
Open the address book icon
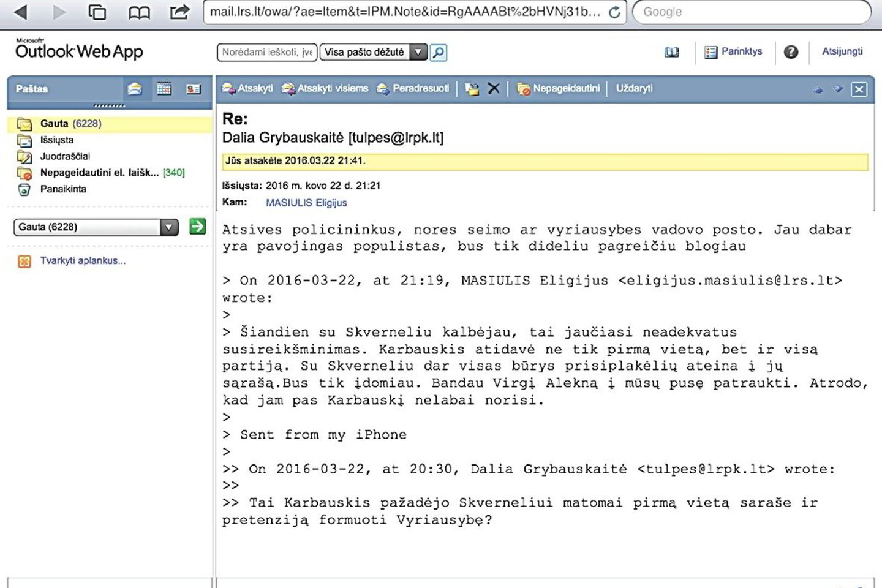[x=672, y=53]
